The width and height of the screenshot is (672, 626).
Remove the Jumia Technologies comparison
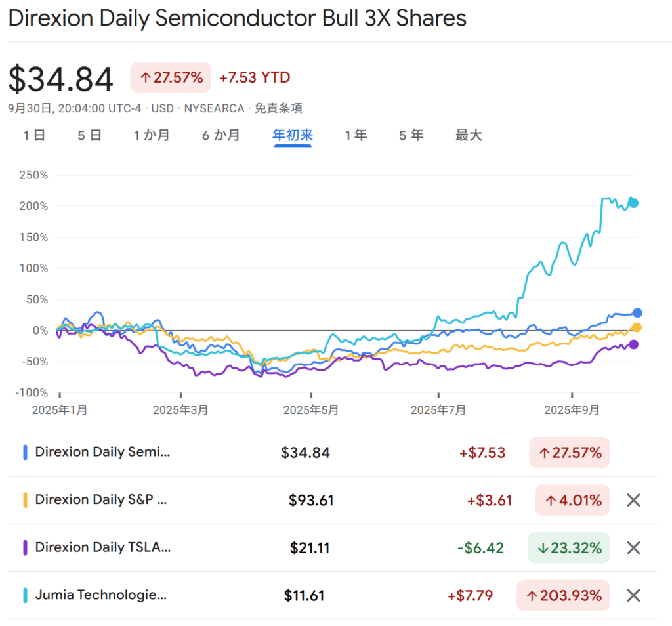point(633,596)
